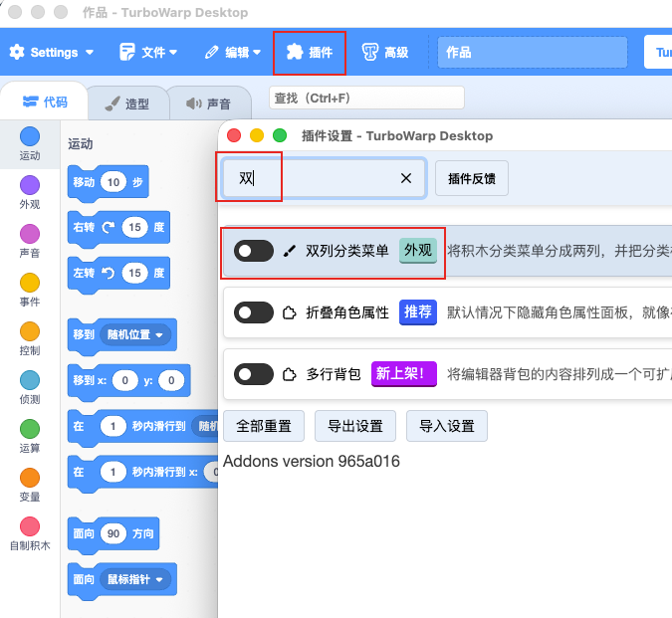Select the 侦测 block category circle

click(x=30, y=380)
